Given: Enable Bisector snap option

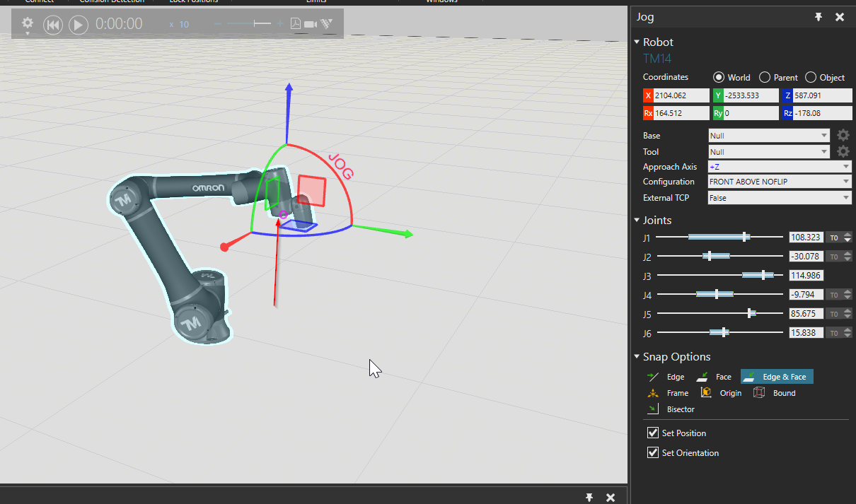Looking at the screenshot, I should click(671, 409).
